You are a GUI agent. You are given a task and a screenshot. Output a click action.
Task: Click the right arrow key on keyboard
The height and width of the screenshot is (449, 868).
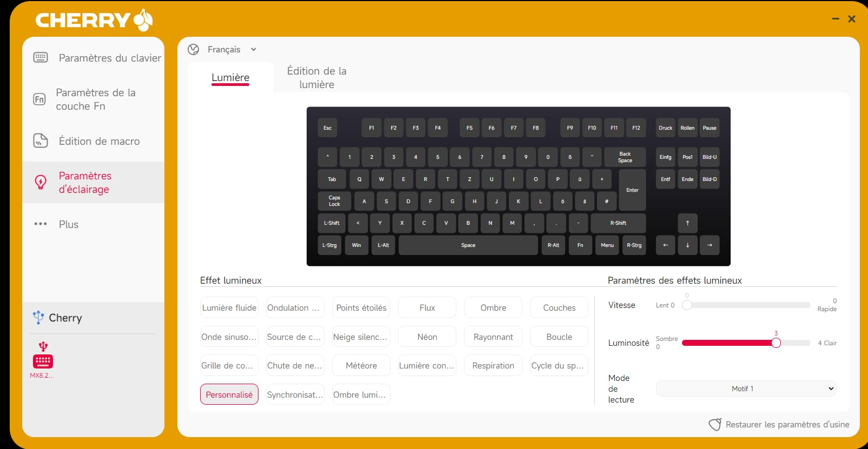710,245
